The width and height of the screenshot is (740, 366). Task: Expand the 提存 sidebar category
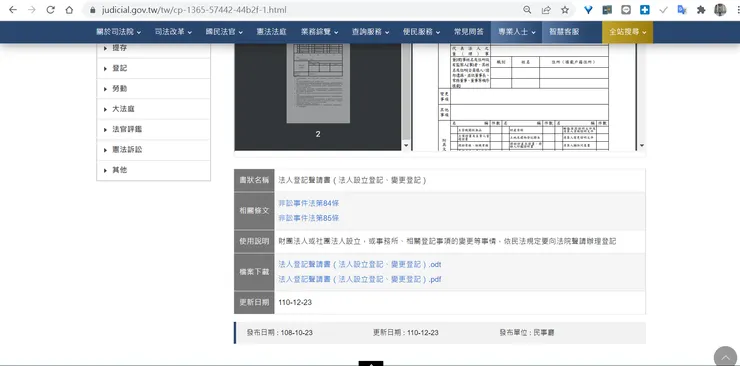coord(153,48)
